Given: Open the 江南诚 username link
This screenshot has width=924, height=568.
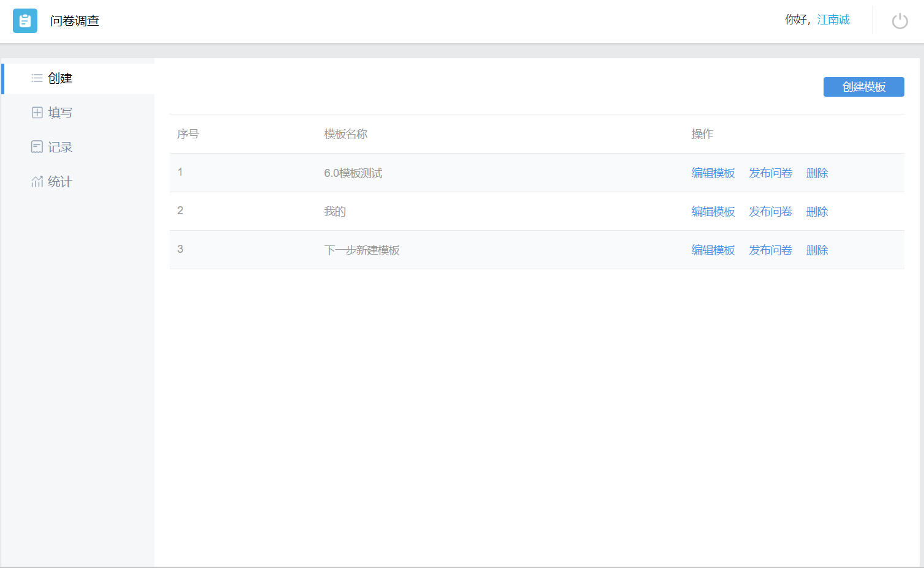Looking at the screenshot, I should point(833,20).
